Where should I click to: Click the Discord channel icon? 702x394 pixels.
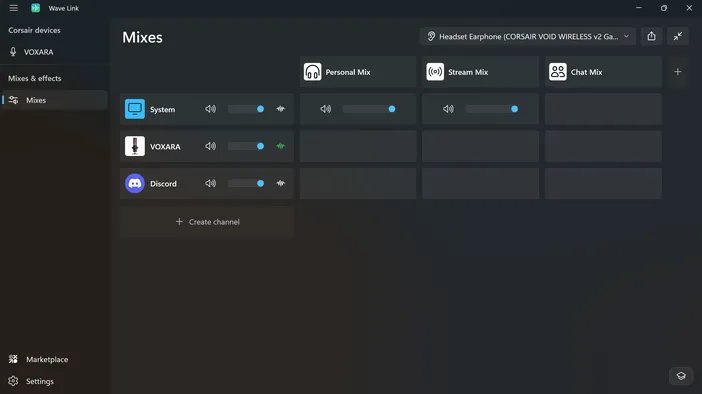tap(135, 183)
